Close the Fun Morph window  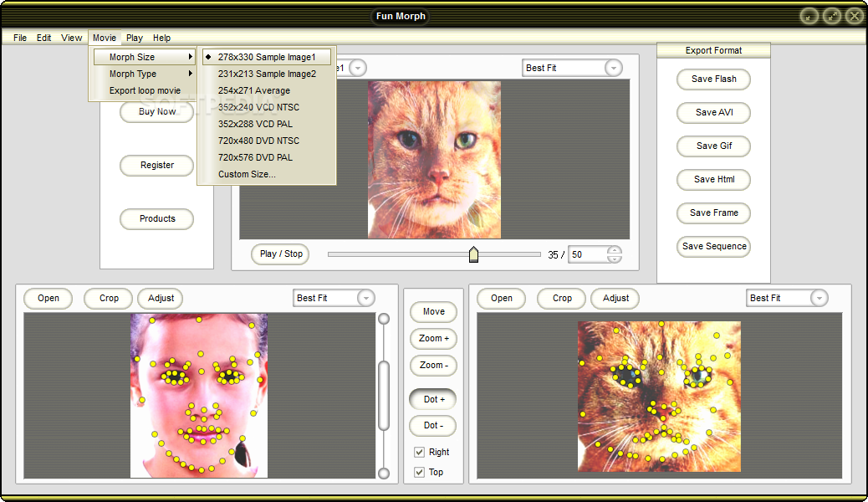pyautogui.click(x=855, y=16)
